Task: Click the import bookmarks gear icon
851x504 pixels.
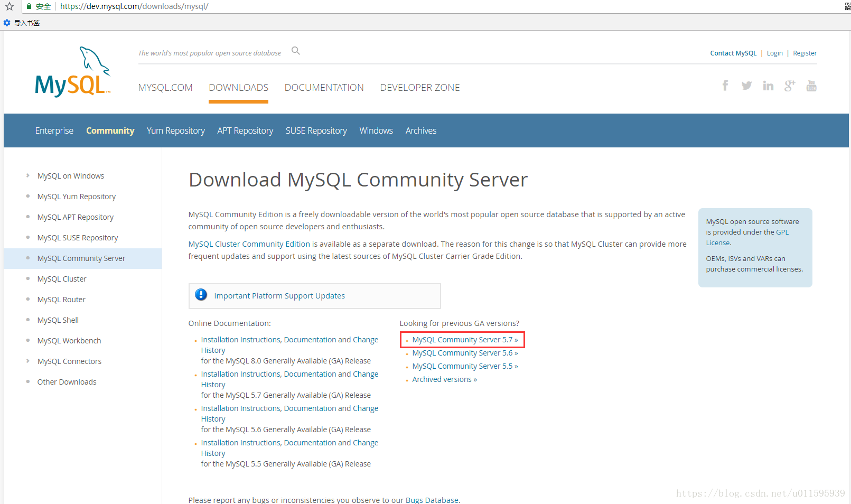Action: (x=7, y=23)
